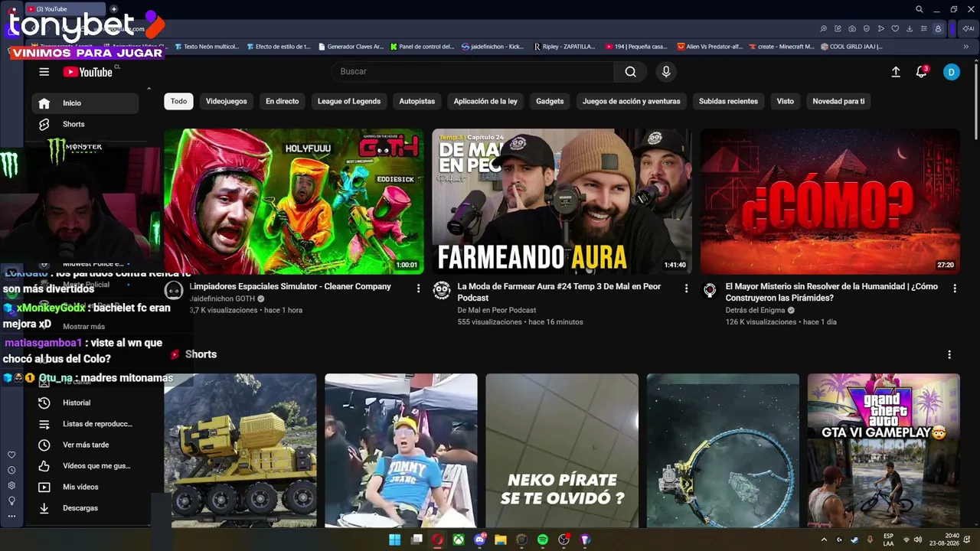Play the ¿CÓMO? pyramids video thumbnail

[830, 201]
